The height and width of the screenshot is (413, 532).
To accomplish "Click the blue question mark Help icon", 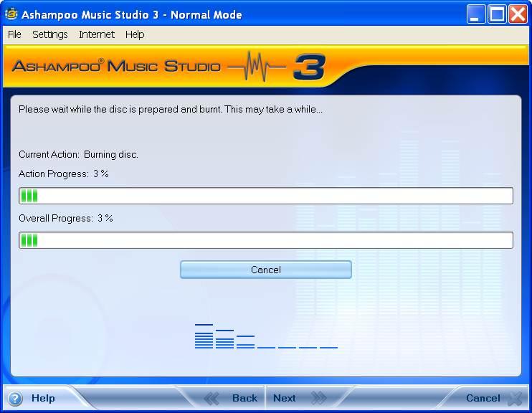I will point(15,399).
